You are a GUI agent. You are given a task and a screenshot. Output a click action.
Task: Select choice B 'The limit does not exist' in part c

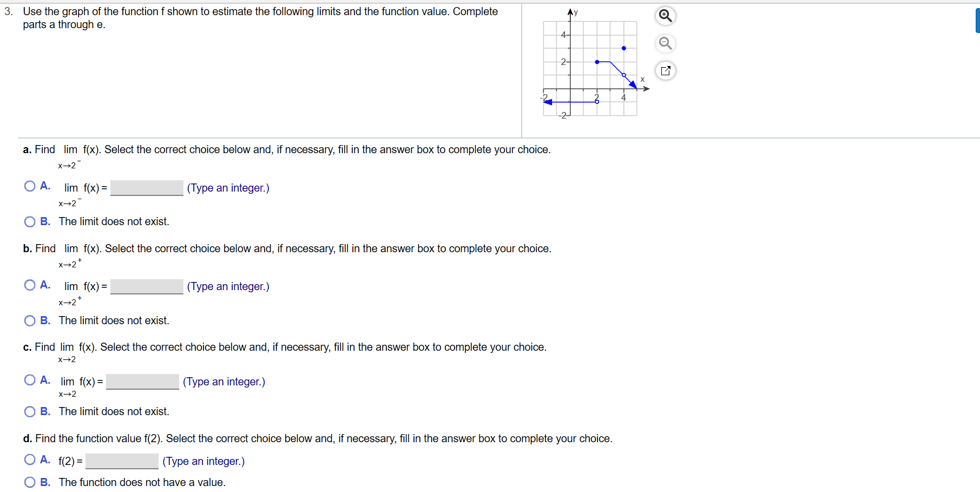coord(30,411)
